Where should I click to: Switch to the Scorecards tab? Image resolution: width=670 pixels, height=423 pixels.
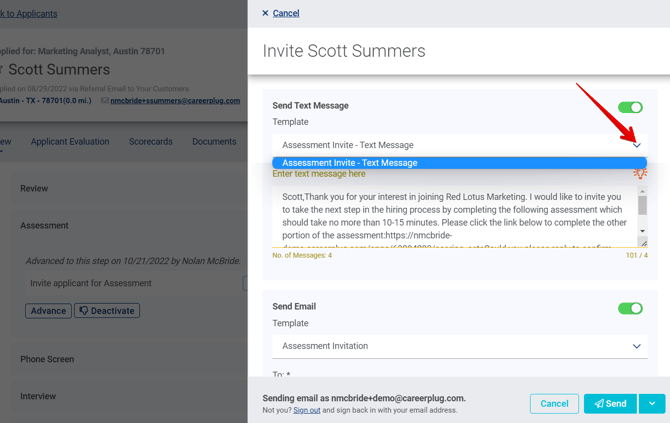(150, 142)
